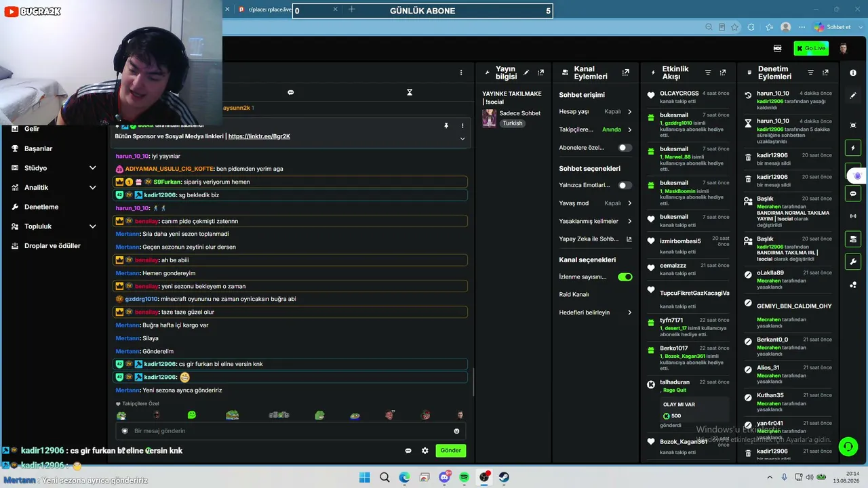Edit stream info with the pencil icon
Viewport: 868px width, 488px height.
point(526,73)
